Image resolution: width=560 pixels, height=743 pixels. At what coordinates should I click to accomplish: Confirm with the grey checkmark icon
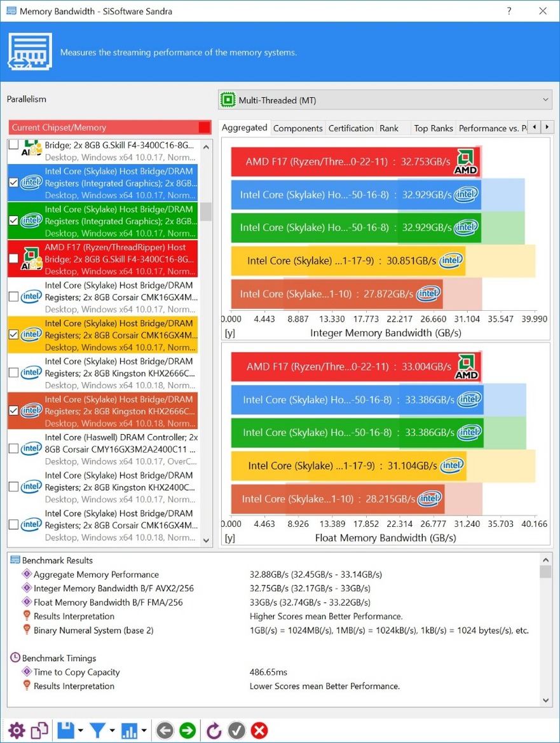pyautogui.click(x=236, y=730)
